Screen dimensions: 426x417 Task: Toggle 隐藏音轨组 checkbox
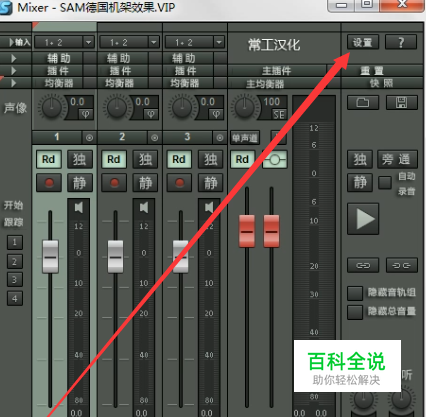click(x=355, y=293)
